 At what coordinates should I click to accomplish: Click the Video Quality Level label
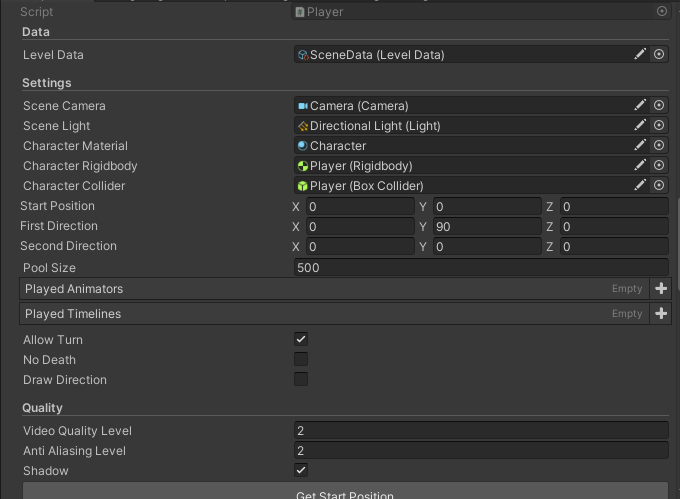(77, 431)
